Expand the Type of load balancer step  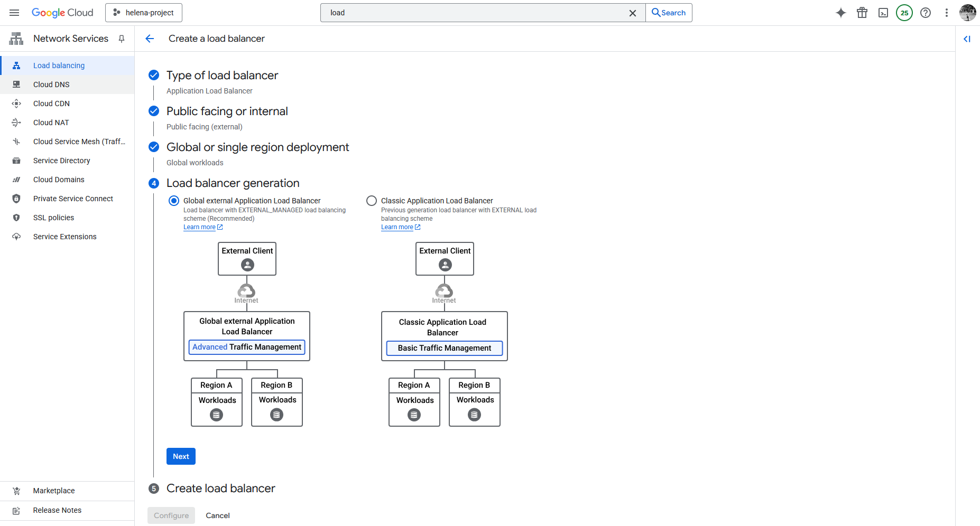(x=222, y=76)
